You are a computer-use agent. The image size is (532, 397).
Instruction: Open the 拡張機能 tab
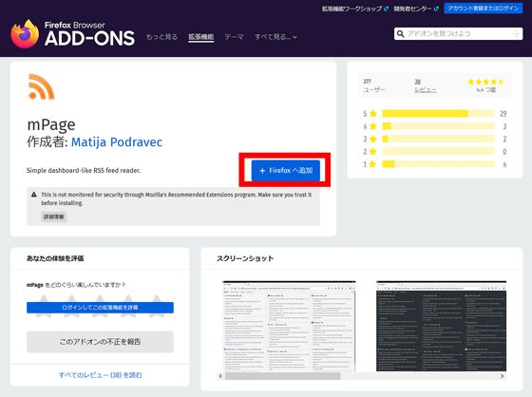tap(201, 37)
